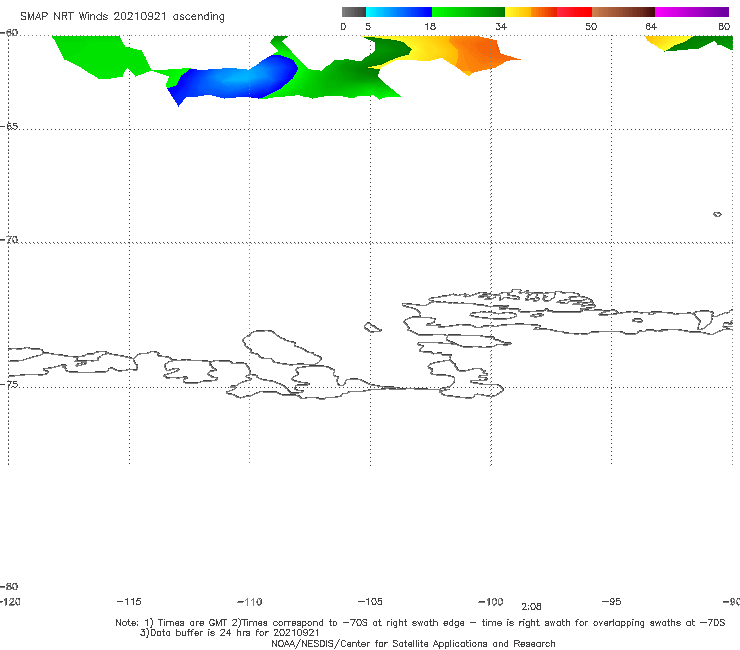This screenshot has width=740, height=650.
Task: Click the title 'SMAP NRT Winds 20210921 ascending'
Action: (122, 17)
